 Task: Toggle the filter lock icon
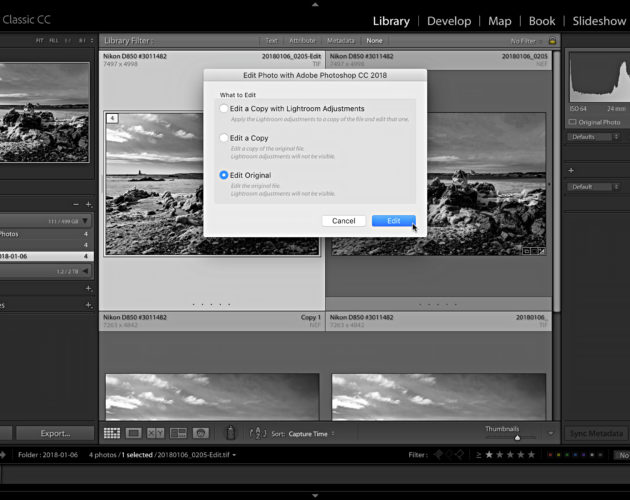[x=552, y=41]
